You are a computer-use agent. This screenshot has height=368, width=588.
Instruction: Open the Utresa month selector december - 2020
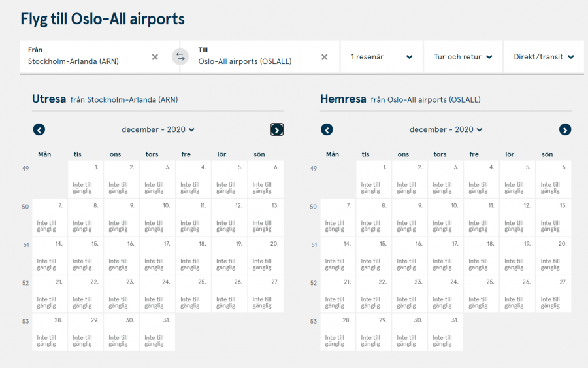click(x=158, y=129)
